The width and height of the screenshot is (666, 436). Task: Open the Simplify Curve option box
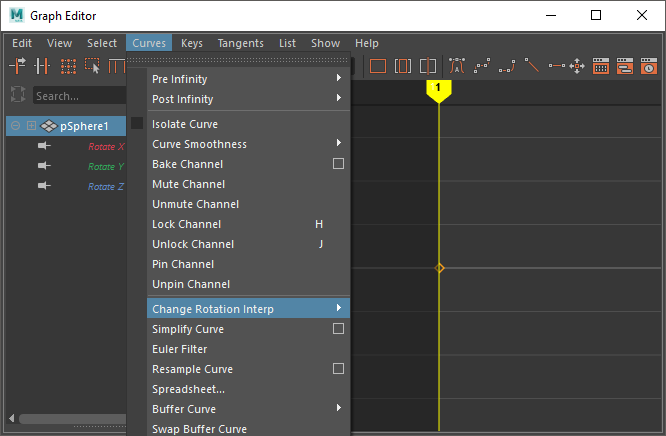click(338, 329)
